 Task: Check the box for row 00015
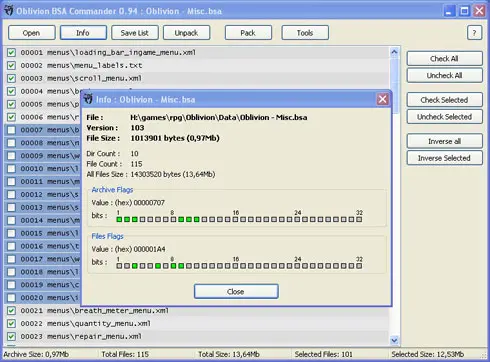pos(11,233)
